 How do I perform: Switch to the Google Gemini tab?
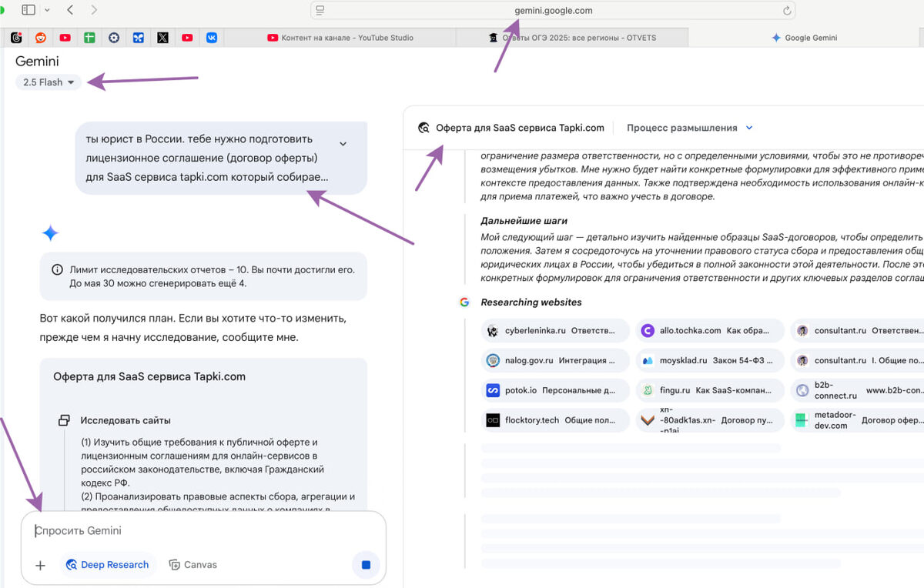point(805,37)
